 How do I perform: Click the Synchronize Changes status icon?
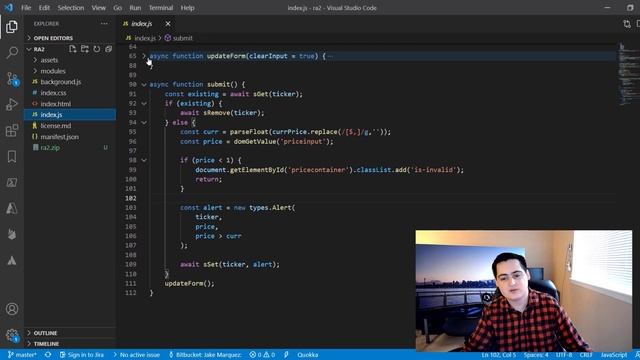pyautogui.click(x=48, y=355)
